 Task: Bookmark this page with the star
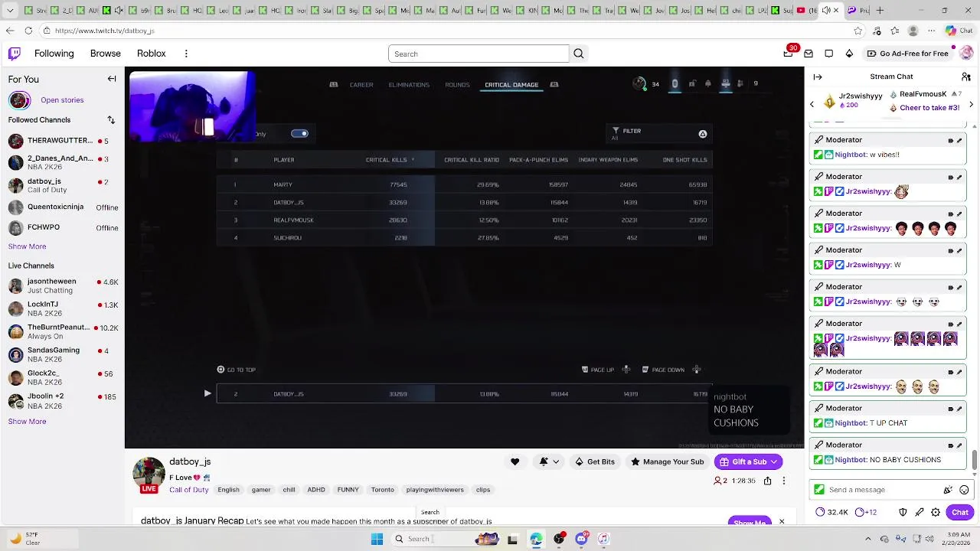(858, 31)
